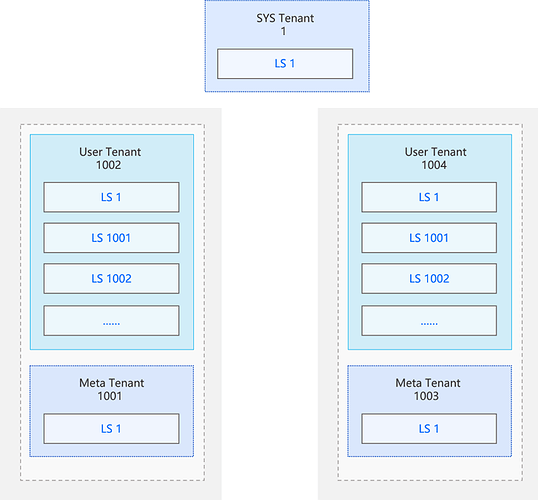Click Meta Tenant 1001 heading
The height and width of the screenshot is (500, 538).
pos(111,389)
